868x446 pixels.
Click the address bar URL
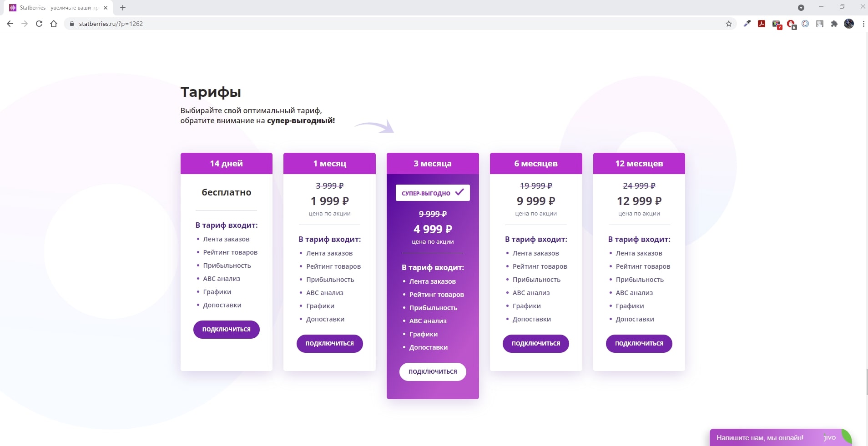point(111,24)
